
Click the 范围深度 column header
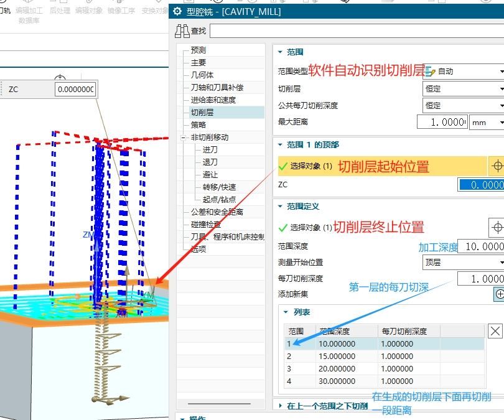[347, 331]
